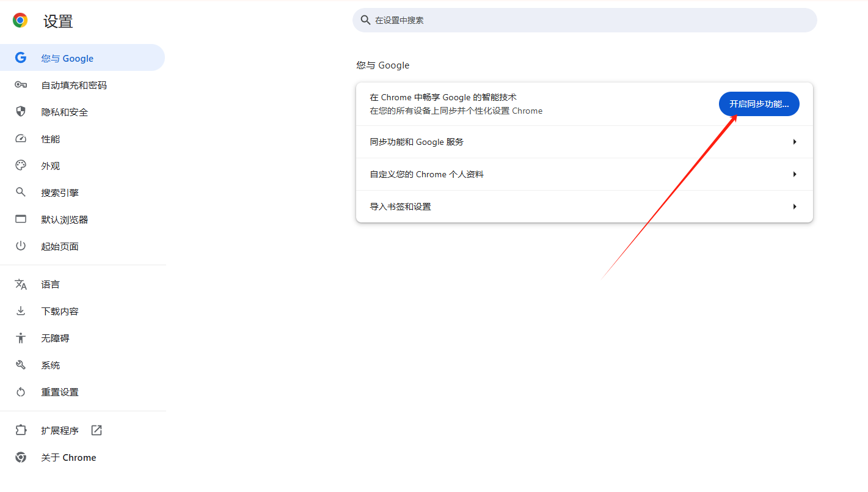Click text 在您的所有设备上同步并个性化设置 Chrome
This screenshot has width=868, height=492.
[456, 111]
